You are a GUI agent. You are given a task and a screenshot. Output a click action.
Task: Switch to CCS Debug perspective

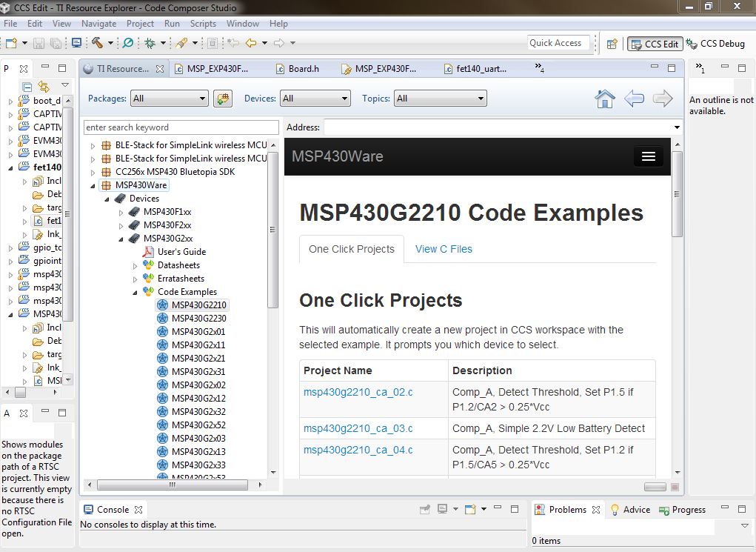coord(716,44)
